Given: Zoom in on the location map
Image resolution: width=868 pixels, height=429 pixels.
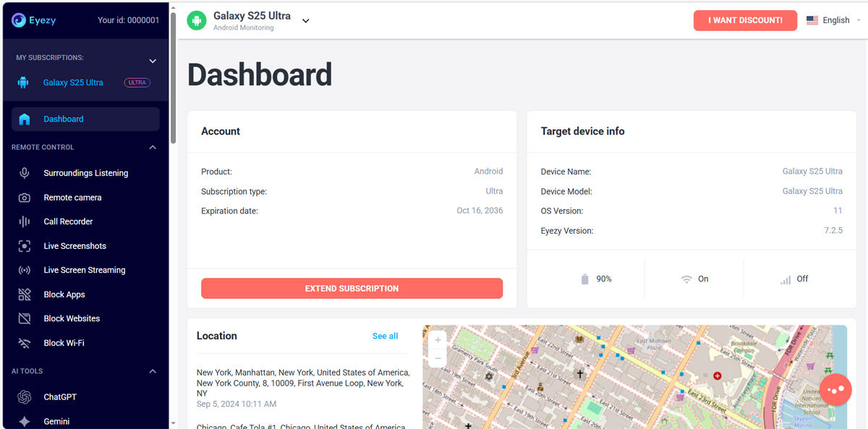Looking at the screenshot, I should coord(438,340).
